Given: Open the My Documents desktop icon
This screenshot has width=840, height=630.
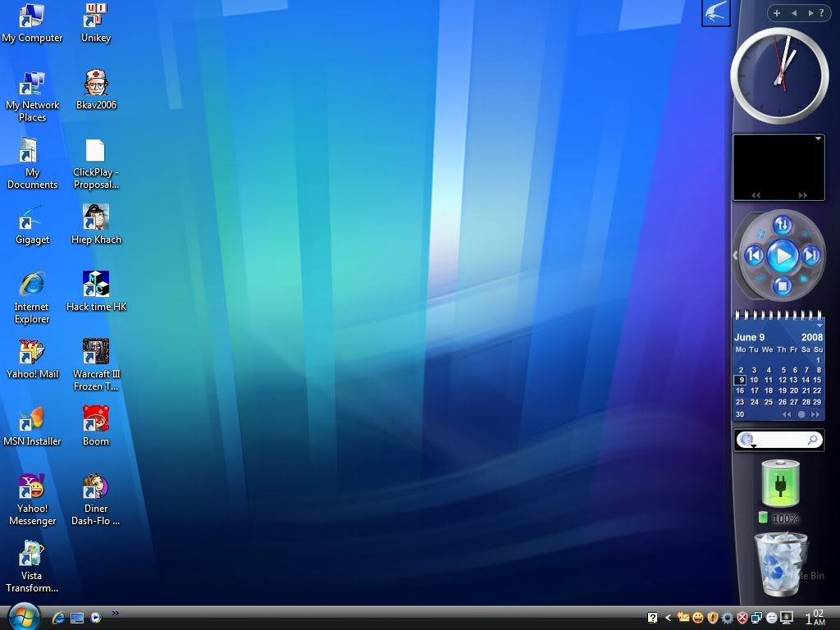Looking at the screenshot, I should (32, 163).
